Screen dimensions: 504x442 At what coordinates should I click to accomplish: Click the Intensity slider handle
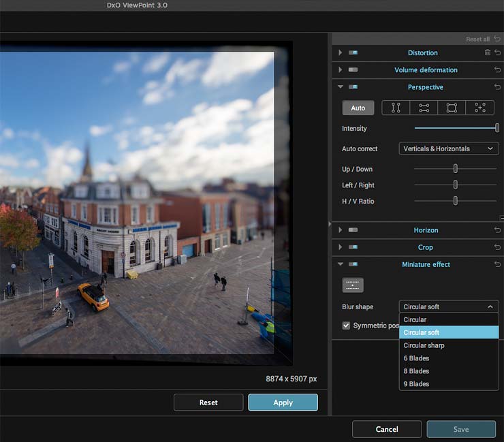coord(497,128)
